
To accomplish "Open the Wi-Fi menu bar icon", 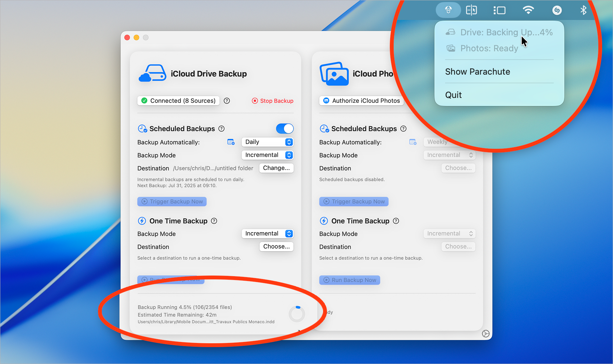I will pos(528,10).
